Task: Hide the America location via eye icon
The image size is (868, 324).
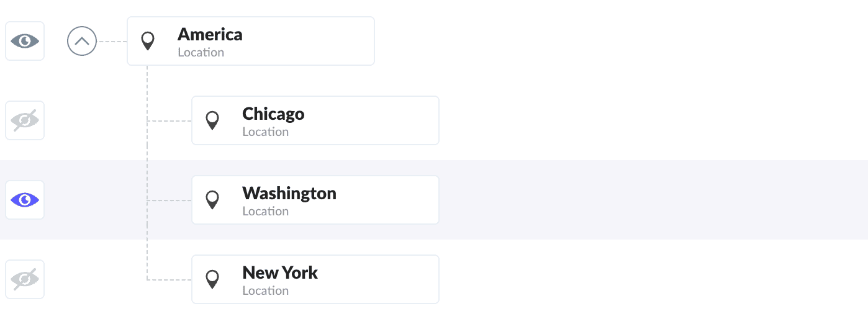Action: coord(25,41)
